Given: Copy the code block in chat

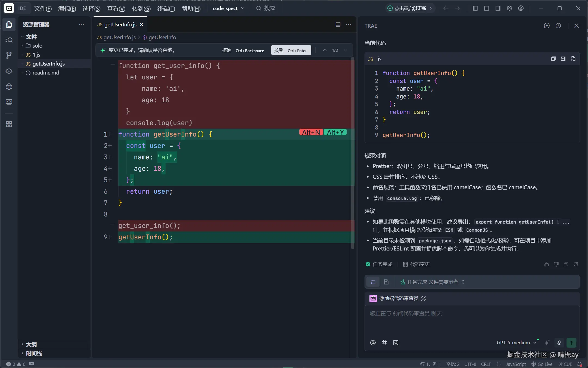Looking at the screenshot, I should [x=553, y=59].
